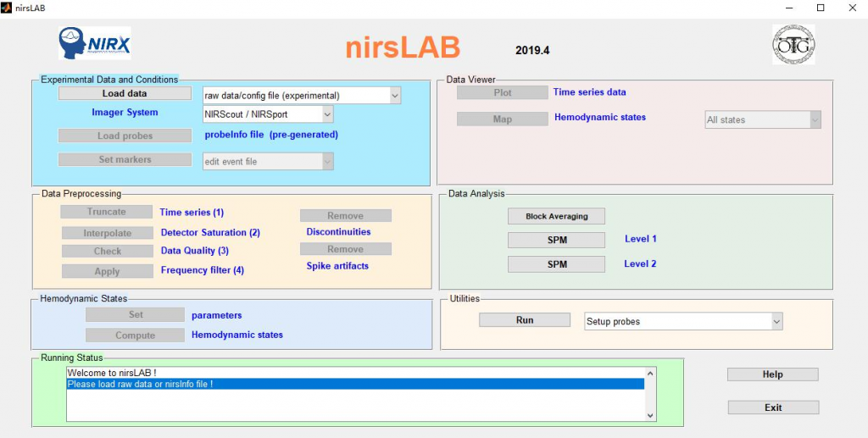The width and height of the screenshot is (868, 438).
Task: Open the raw data/config file dropdown
Action: coord(301,96)
